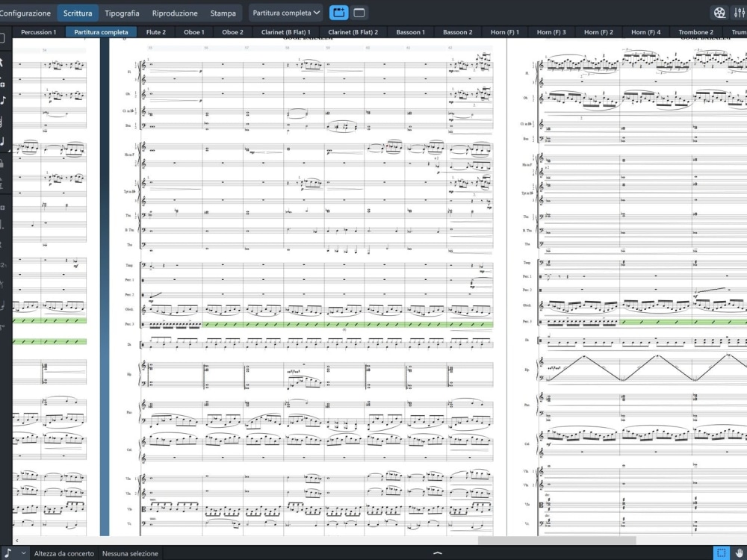The image size is (747, 560).
Task: Enable the hand pan tool
Action: click(x=739, y=553)
